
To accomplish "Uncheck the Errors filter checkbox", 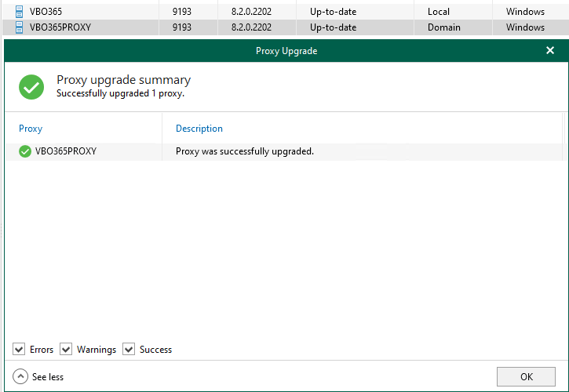I will point(19,350).
